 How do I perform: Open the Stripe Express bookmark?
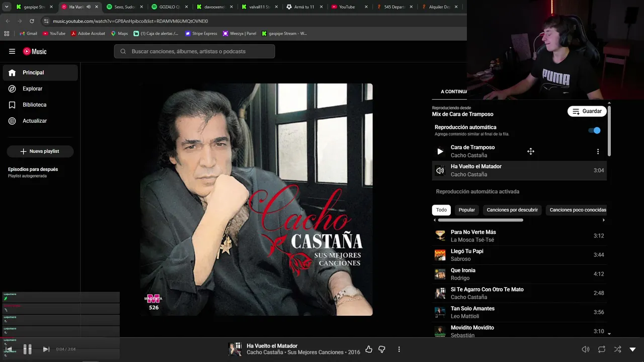tap(201, 34)
